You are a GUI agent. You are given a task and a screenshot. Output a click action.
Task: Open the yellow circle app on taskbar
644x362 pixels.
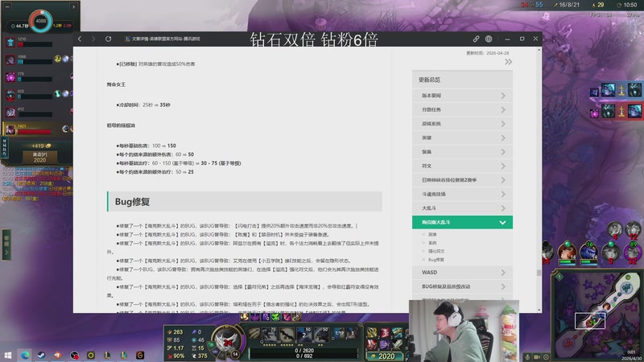[91, 355]
